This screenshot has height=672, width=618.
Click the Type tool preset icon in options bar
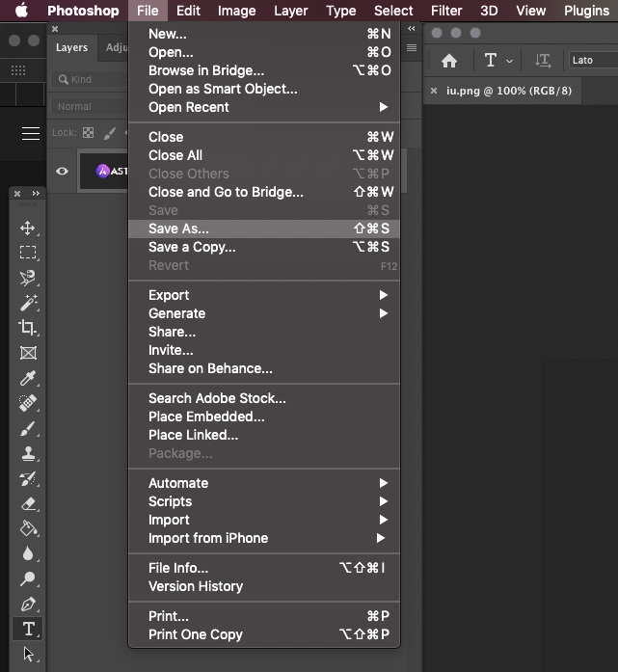[491, 60]
